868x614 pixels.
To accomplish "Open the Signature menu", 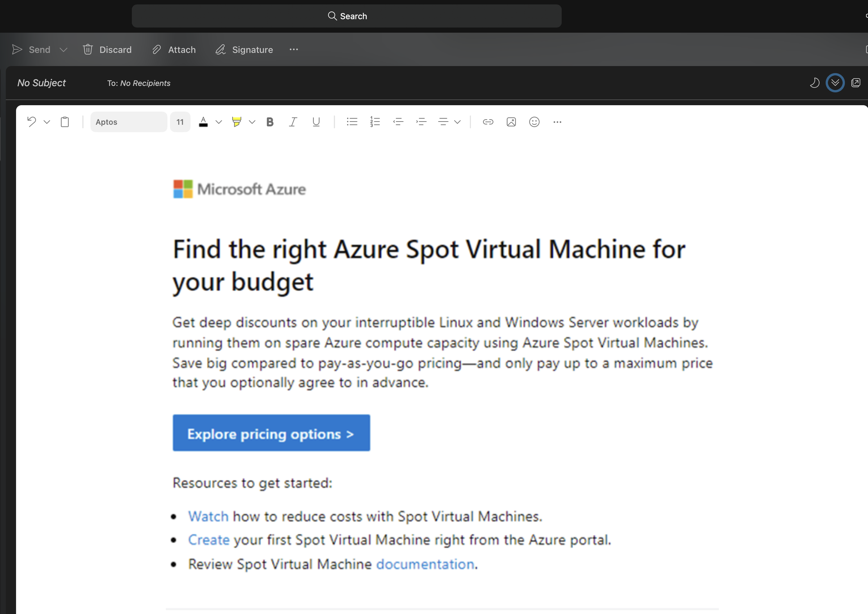I will pos(244,50).
